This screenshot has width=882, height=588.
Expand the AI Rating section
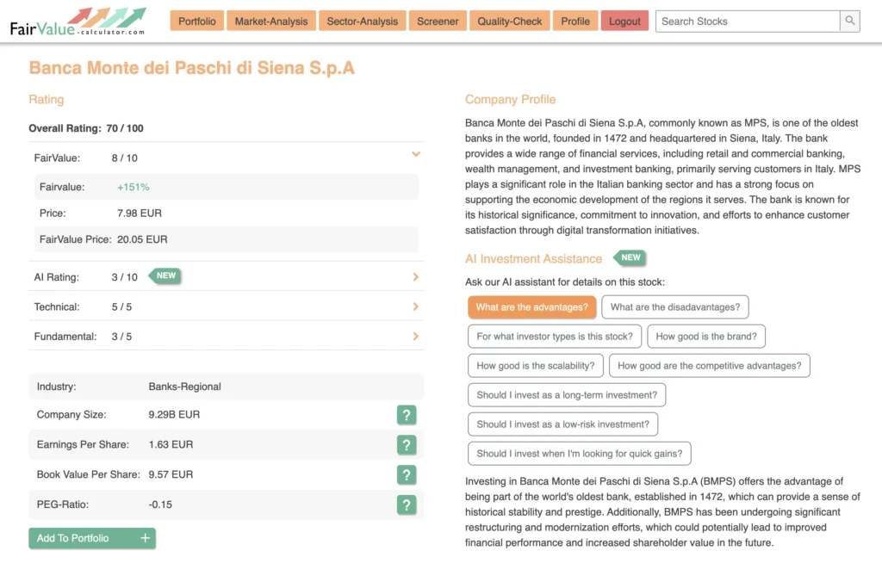414,277
